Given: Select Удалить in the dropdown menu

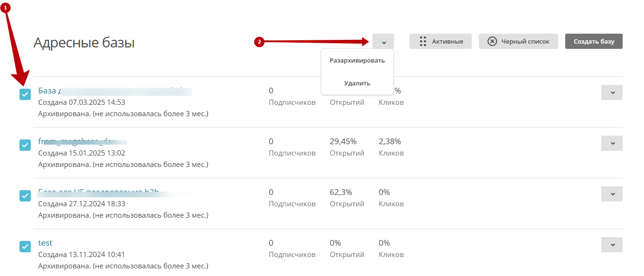Looking at the screenshot, I should (x=357, y=83).
